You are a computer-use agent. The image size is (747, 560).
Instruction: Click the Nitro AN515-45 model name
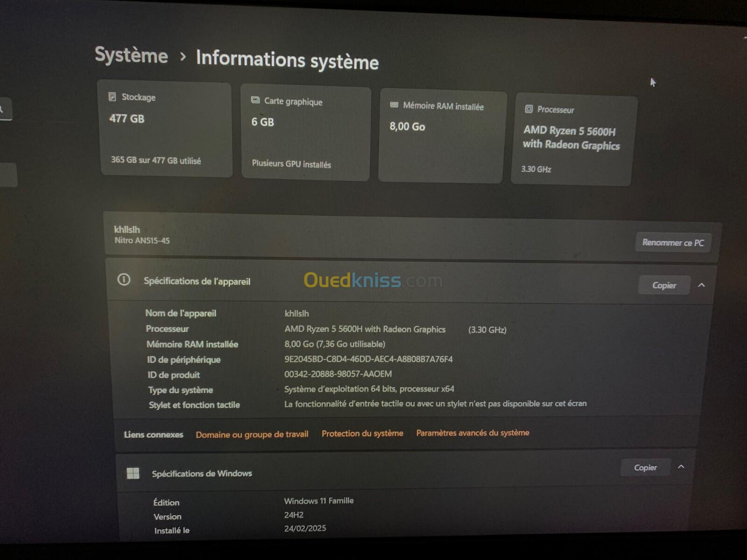pos(142,240)
